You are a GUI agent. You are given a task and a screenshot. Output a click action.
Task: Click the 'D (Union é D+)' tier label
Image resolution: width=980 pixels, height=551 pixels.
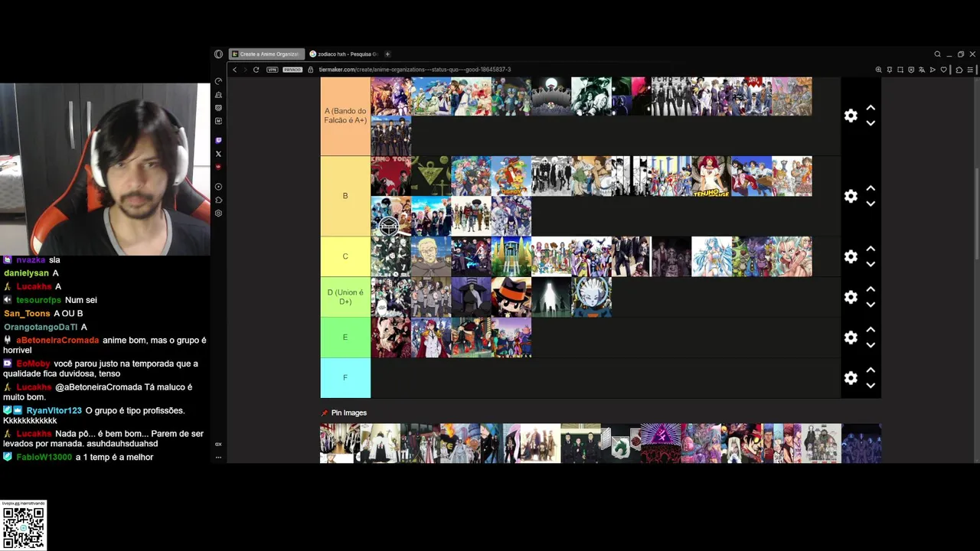pyautogui.click(x=345, y=297)
